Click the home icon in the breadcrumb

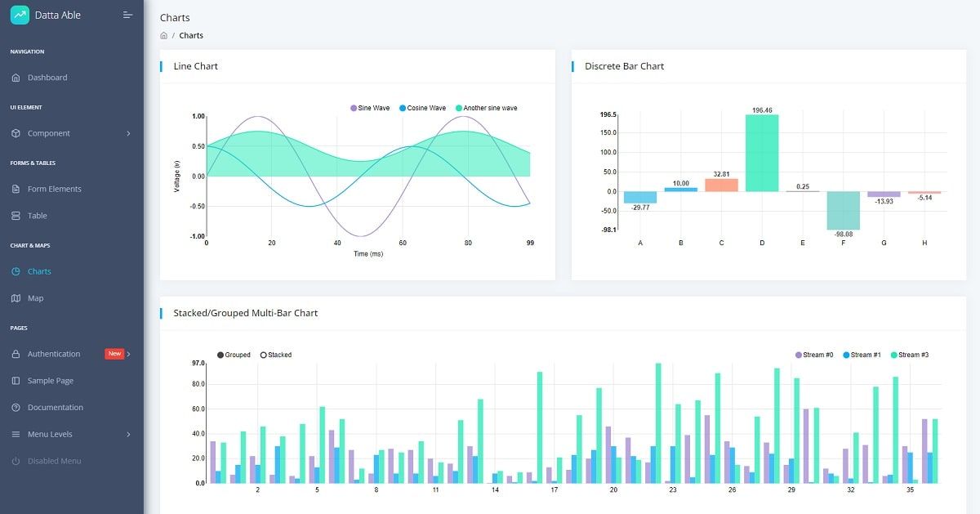[x=165, y=35]
